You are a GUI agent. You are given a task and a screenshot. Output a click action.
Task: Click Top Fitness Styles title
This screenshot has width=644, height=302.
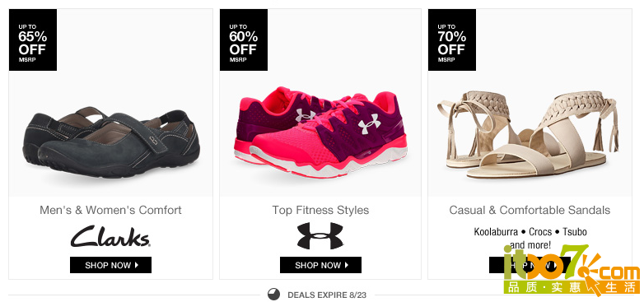point(320,210)
